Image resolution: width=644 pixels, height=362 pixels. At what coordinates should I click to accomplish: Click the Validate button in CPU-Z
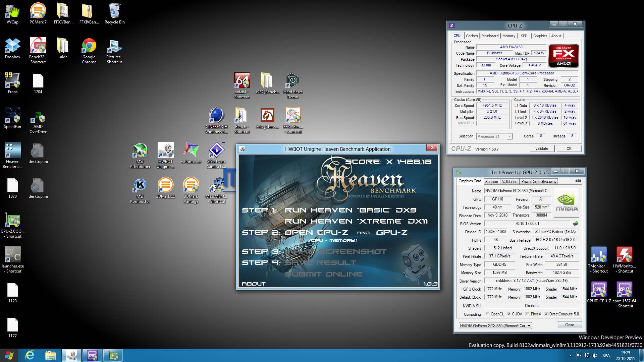click(x=542, y=148)
